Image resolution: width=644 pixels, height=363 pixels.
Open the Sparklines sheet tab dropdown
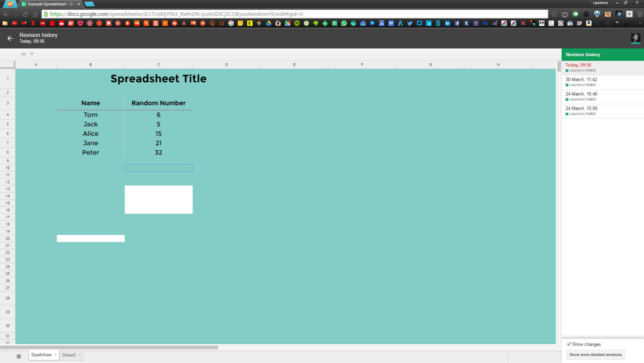[x=55, y=355]
